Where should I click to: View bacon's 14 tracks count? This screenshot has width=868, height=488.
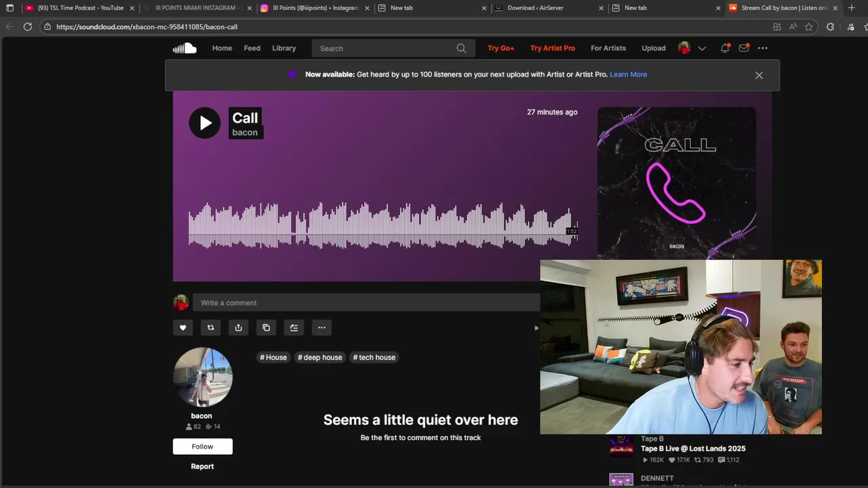tap(213, 427)
